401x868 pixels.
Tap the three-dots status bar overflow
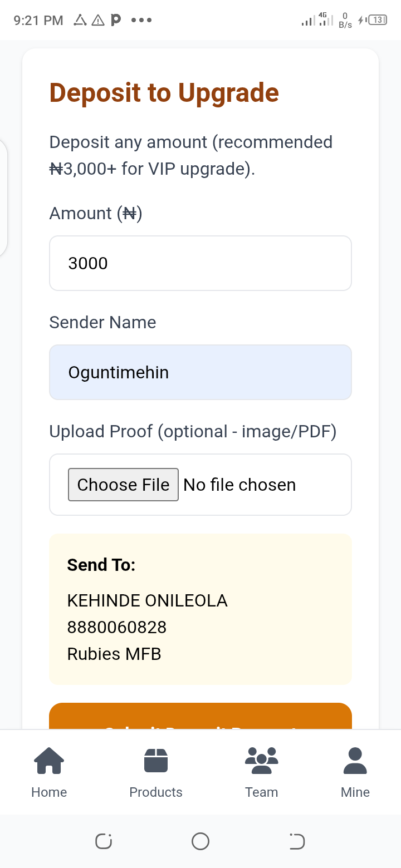coord(141,21)
